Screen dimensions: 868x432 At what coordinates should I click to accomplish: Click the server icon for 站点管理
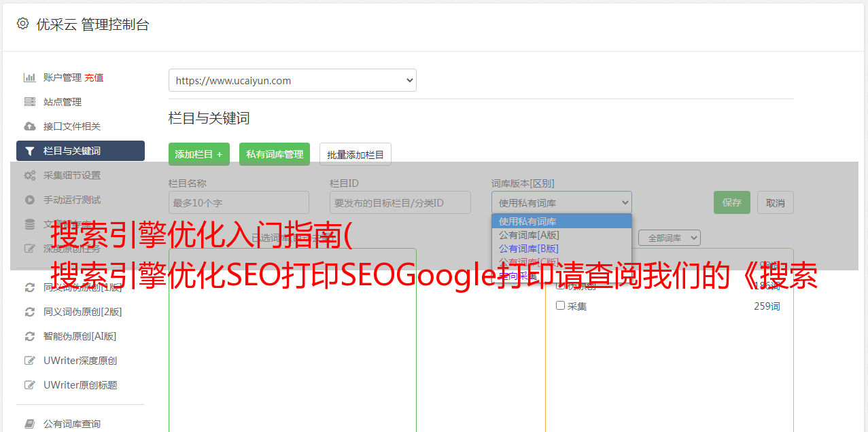[30, 102]
